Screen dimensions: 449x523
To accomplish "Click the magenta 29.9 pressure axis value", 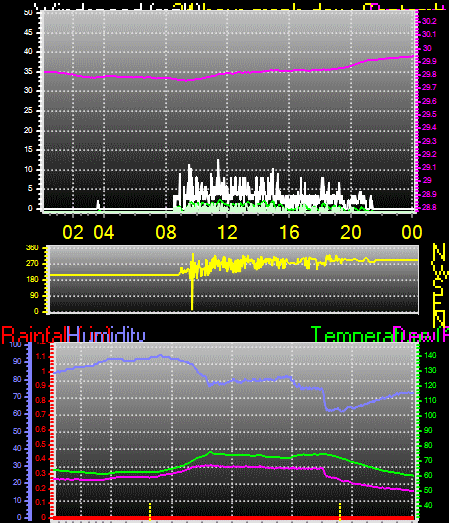I will [429, 61].
